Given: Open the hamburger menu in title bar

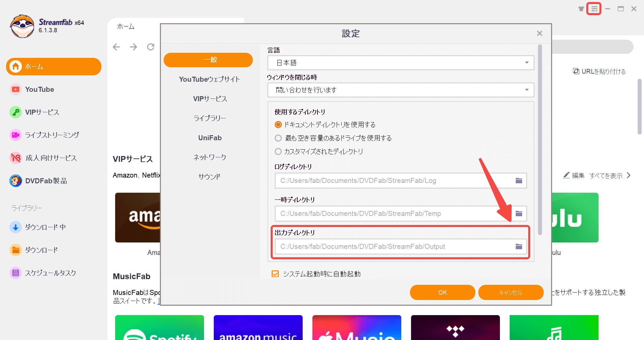Looking at the screenshot, I should pyautogui.click(x=594, y=9).
